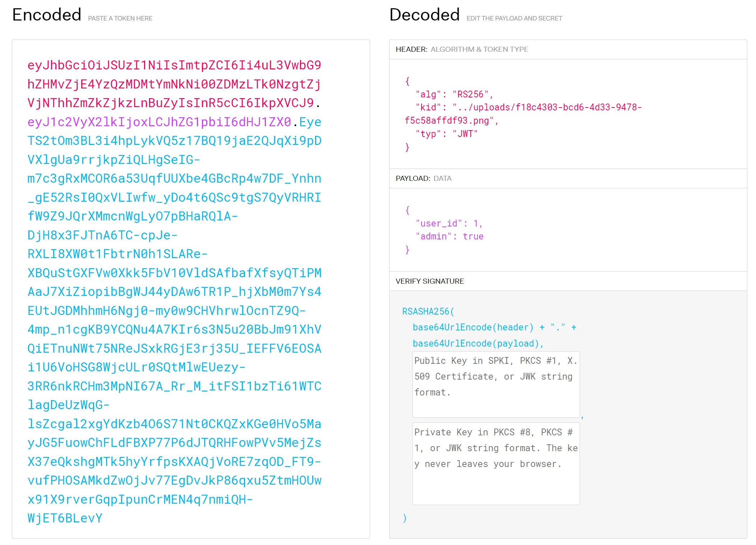The width and height of the screenshot is (756, 545).
Task: Click the PASTE A TOKEN HERE hint
Action: tap(120, 18)
